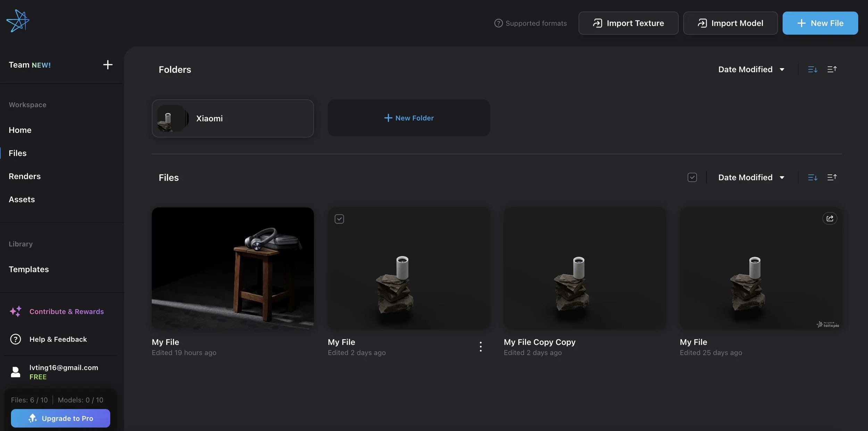Click the Taitopia star logo
The width and height of the screenshot is (868, 431).
tap(18, 21)
